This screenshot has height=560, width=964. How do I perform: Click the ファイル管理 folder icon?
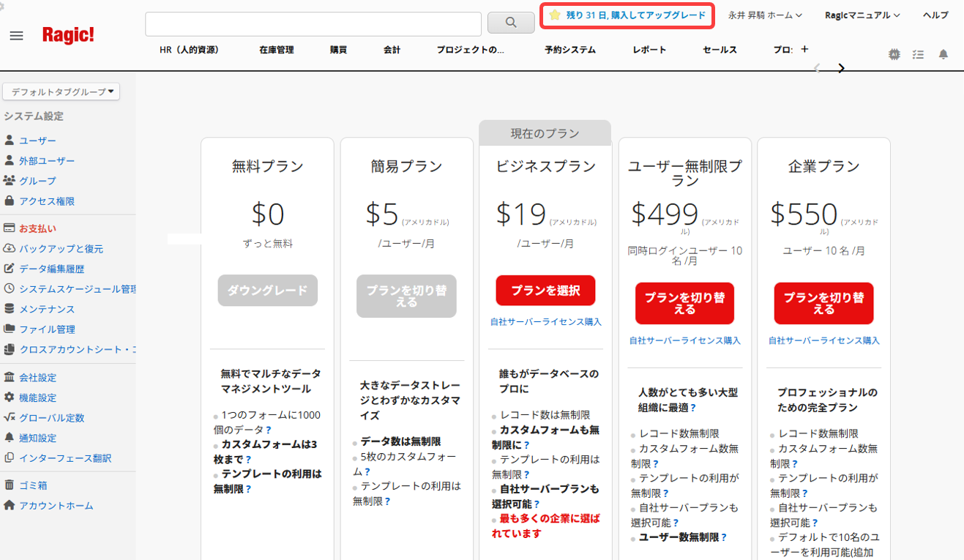[10, 329]
